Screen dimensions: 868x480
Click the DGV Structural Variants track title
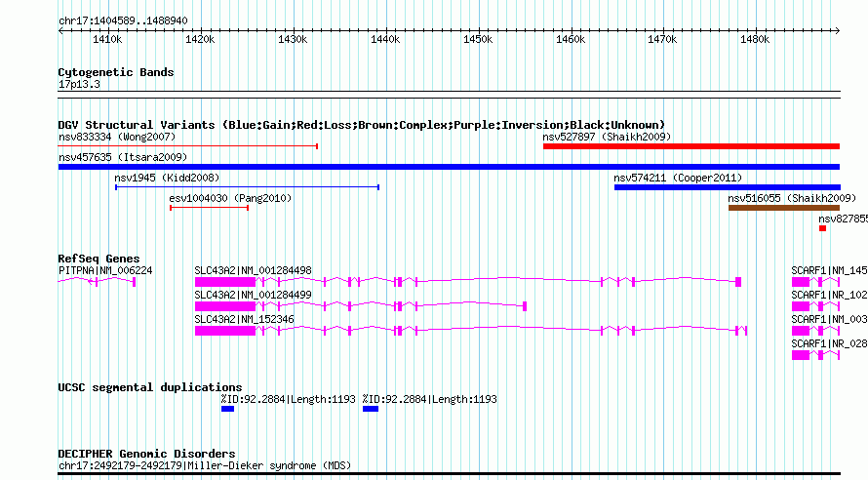[x=362, y=125]
